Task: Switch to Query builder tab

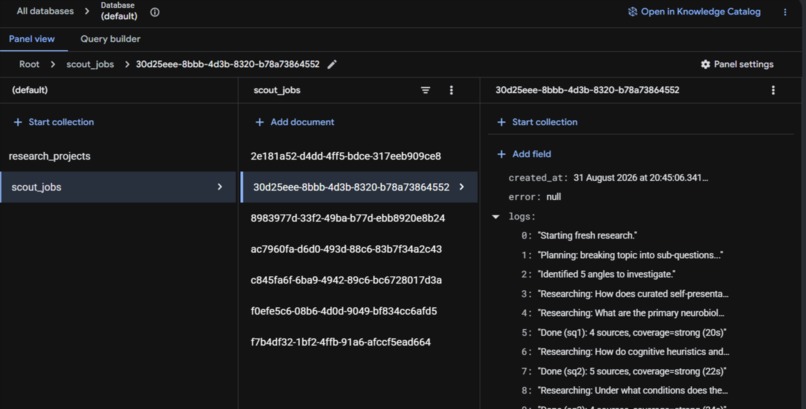Action: [110, 39]
